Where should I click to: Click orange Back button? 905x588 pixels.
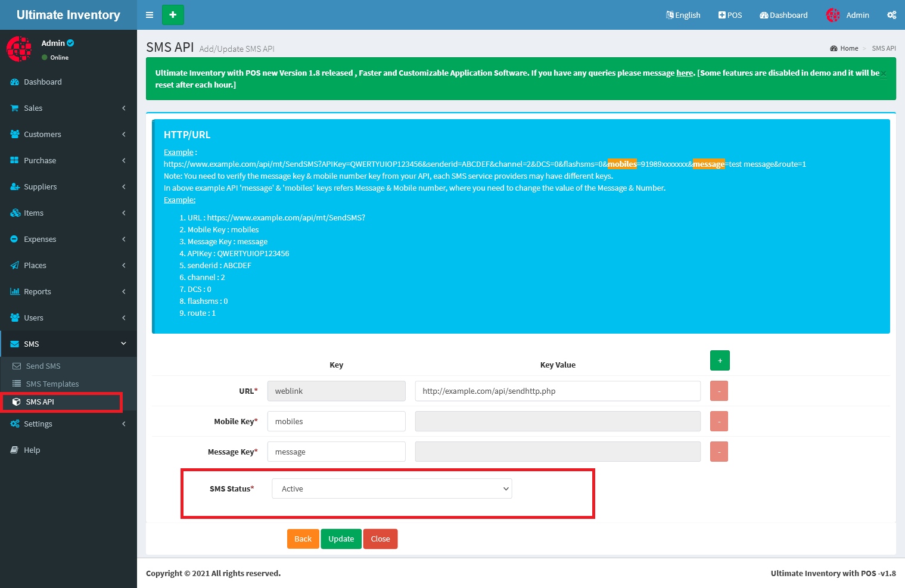click(303, 539)
